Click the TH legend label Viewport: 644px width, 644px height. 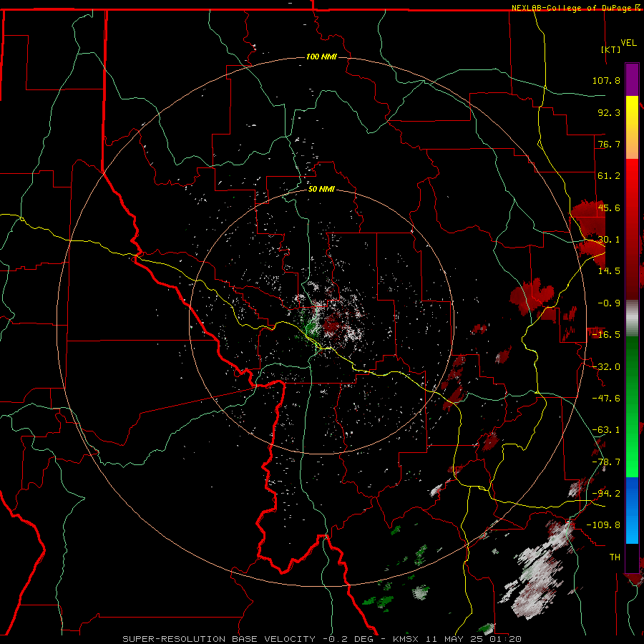[615, 557]
